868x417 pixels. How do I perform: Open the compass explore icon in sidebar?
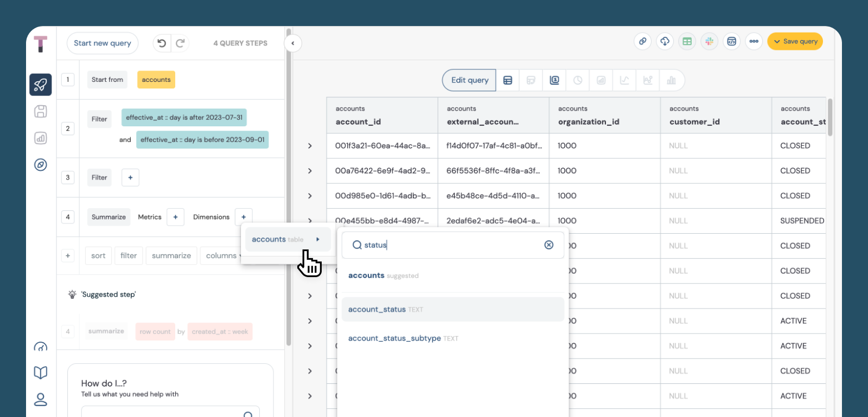click(41, 164)
